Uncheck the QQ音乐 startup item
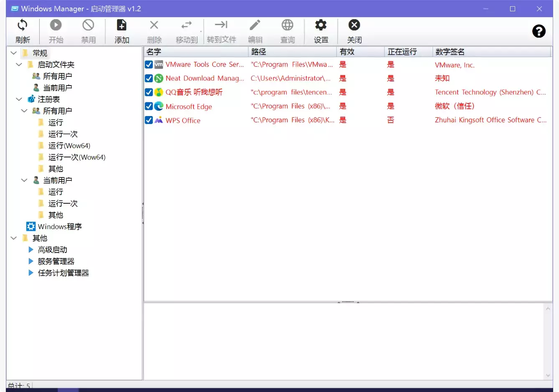Viewport: 559px width, 392px height. pos(149,92)
